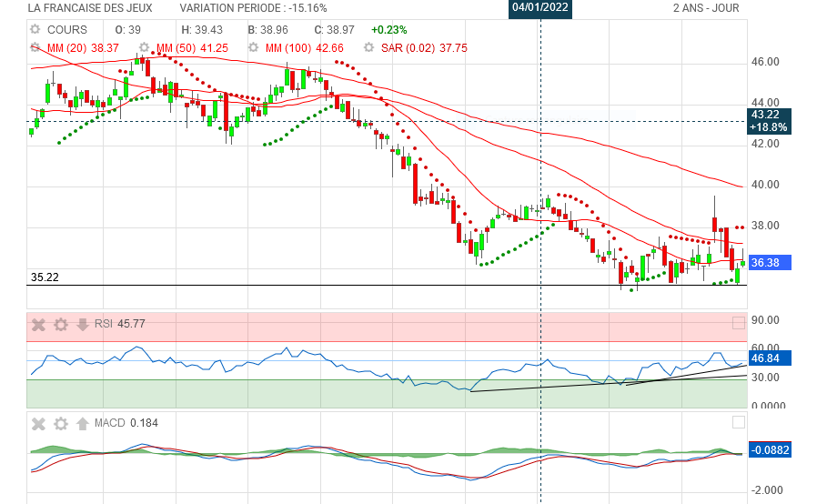Screen dimensions: 837x504
Task: Click the RSI 45.77 label
Action: 119,324
